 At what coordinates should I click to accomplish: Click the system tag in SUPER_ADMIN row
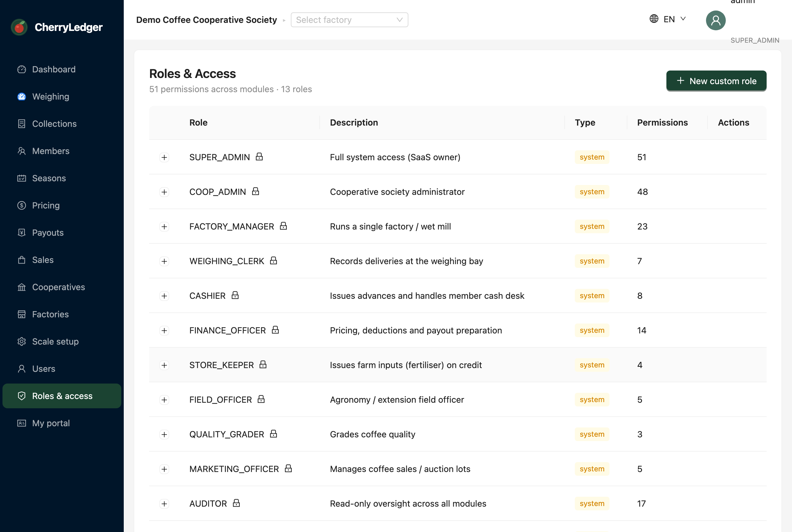point(592,157)
